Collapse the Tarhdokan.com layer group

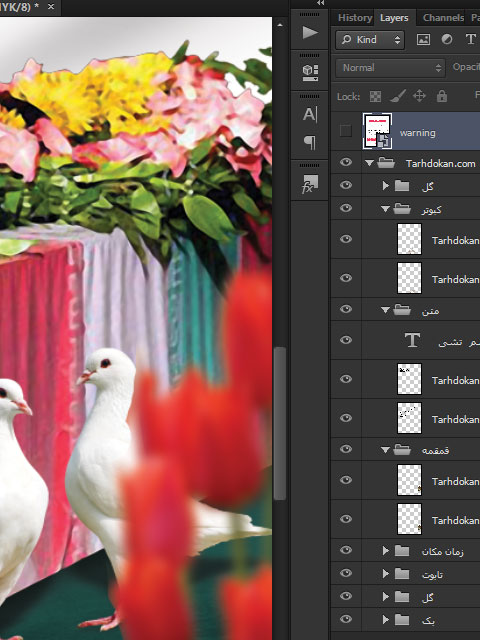369,163
